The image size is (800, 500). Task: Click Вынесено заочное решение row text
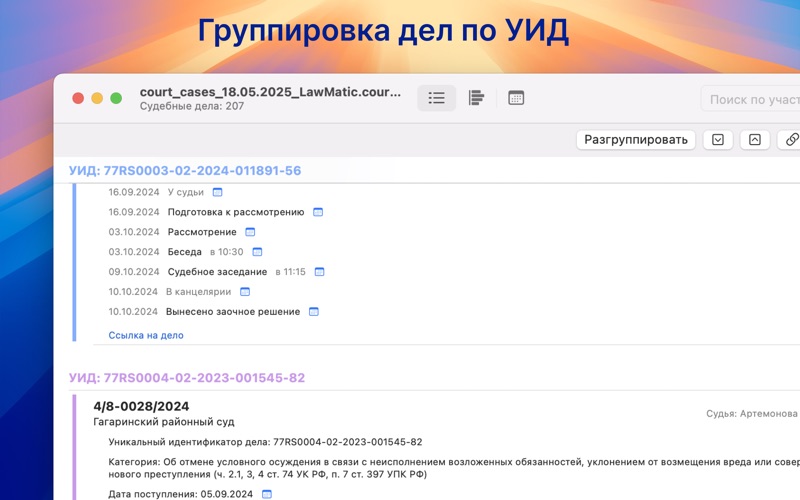pyautogui.click(x=233, y=312)
